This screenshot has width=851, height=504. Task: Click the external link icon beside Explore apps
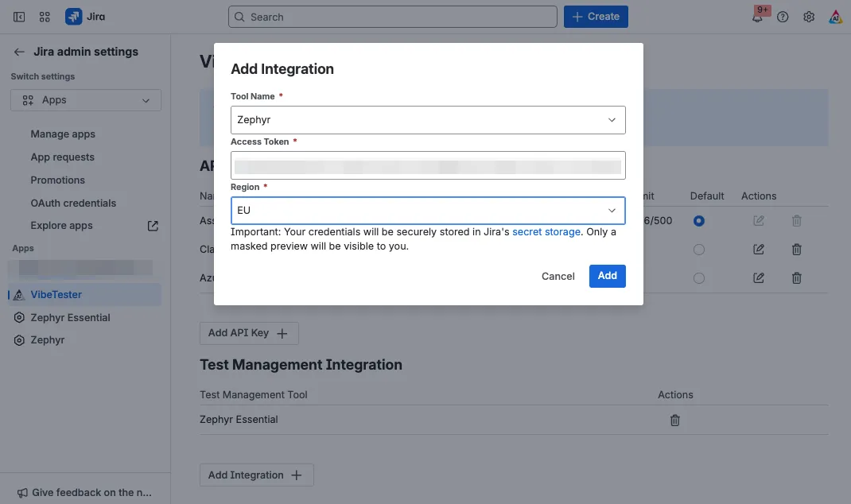tap(153, 226)
